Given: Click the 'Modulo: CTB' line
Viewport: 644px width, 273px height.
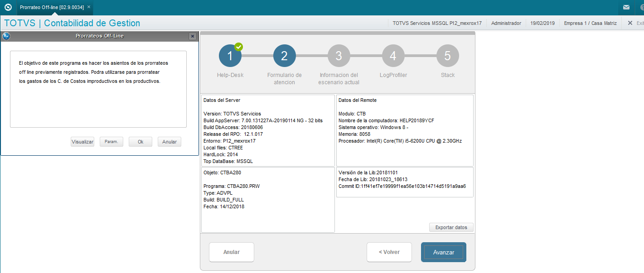Looking at the screenshot, I should pos(352,114).
